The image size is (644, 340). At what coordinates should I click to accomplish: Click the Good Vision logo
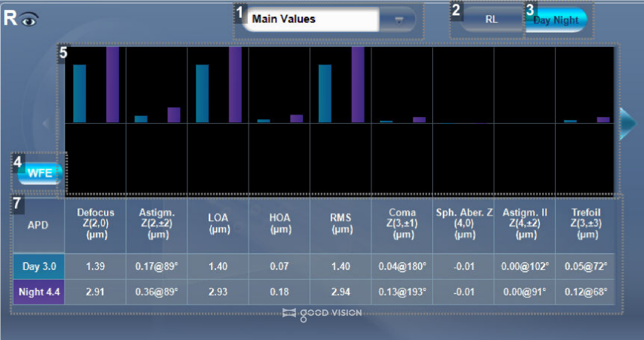[x=322, y=314]
